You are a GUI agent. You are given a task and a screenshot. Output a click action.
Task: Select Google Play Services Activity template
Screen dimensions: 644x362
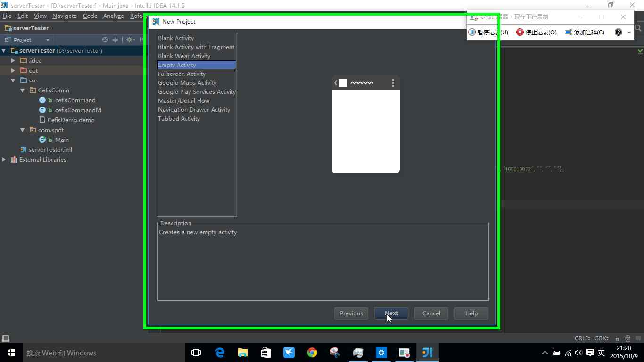tap(197, 92)
